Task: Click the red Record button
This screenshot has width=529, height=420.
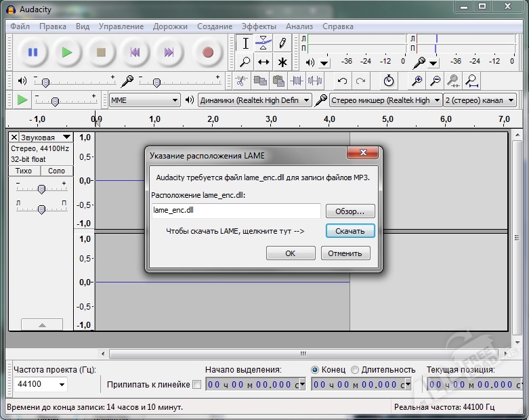Action: click(208, 52)
